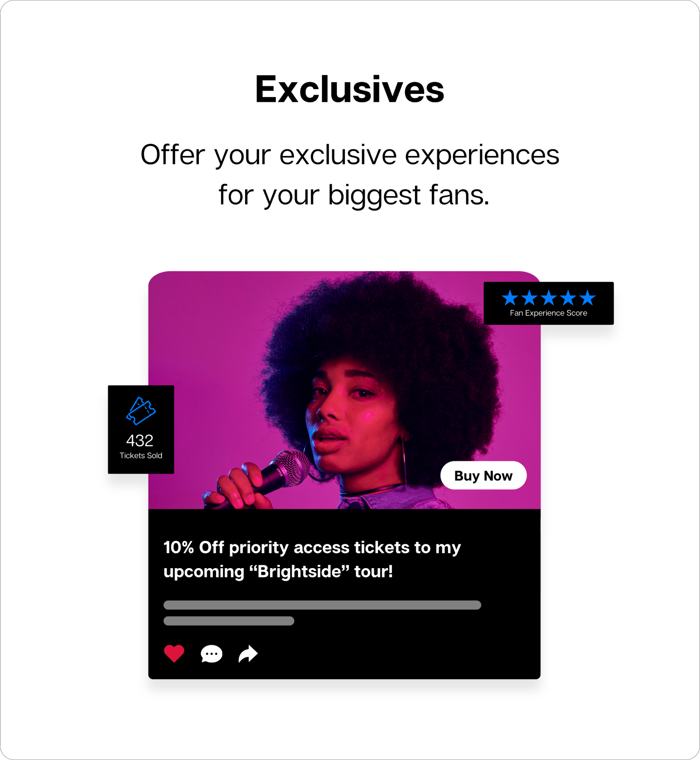The width and height of the screenshot is (700, 760).
Task: Click the blue ticket icon
Action: coord(141,411)
